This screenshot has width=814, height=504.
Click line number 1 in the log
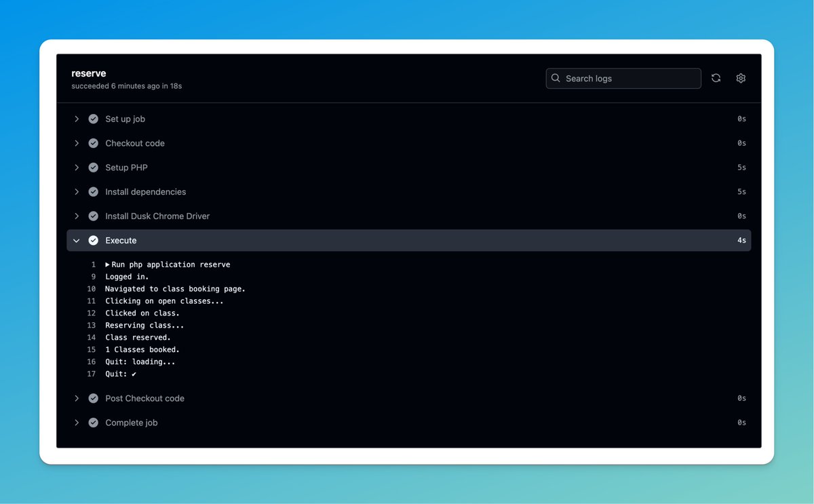(x=94, y=265)
